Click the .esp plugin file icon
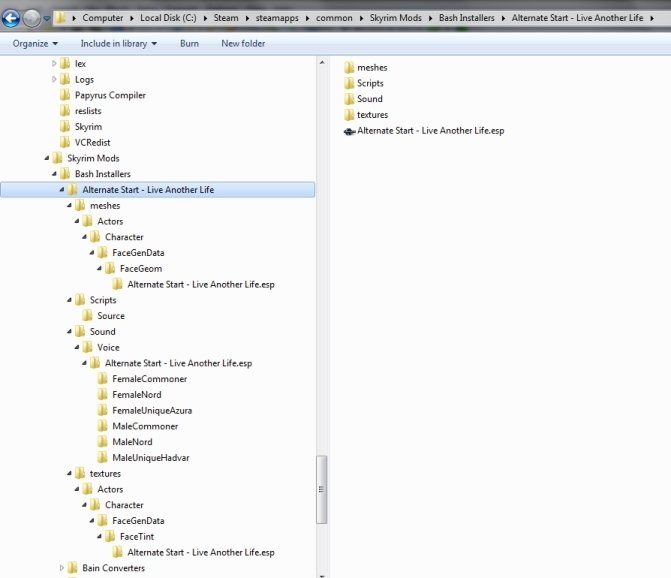The image size is (671, 578). (x=349, y=131)
